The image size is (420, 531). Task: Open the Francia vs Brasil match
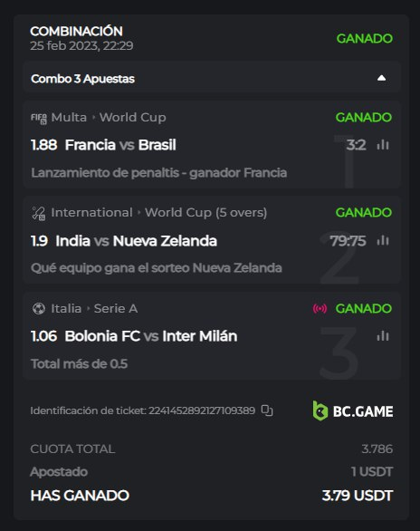click(x=120, y=145)
